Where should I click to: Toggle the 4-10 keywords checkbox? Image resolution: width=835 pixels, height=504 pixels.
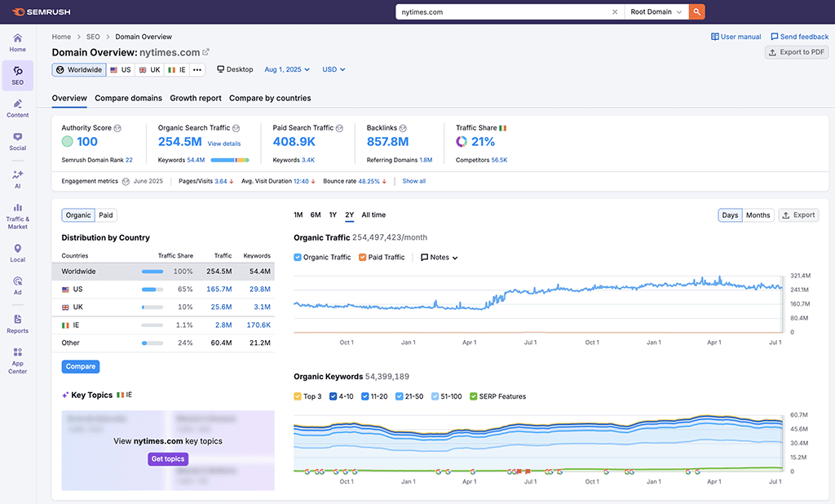tap(334, 396)
